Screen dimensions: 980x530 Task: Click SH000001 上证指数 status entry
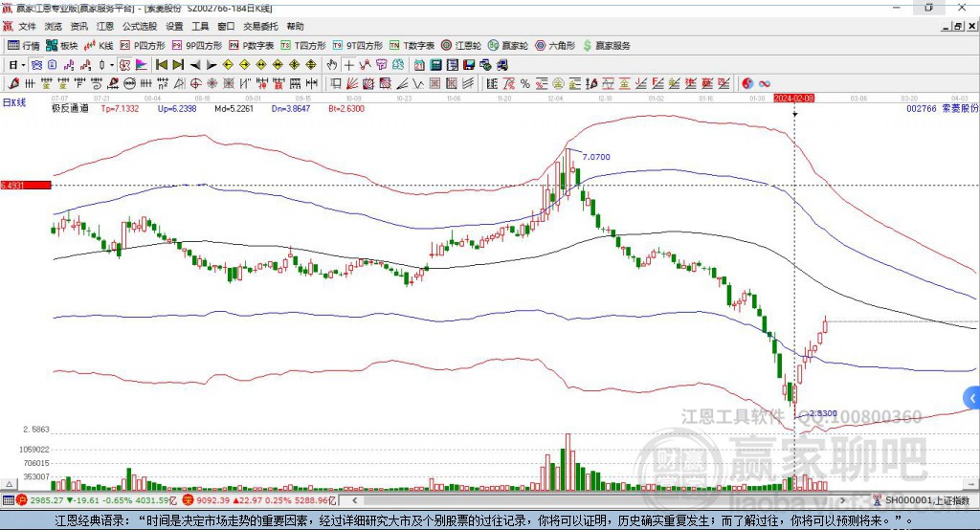(x=925, y=500)
